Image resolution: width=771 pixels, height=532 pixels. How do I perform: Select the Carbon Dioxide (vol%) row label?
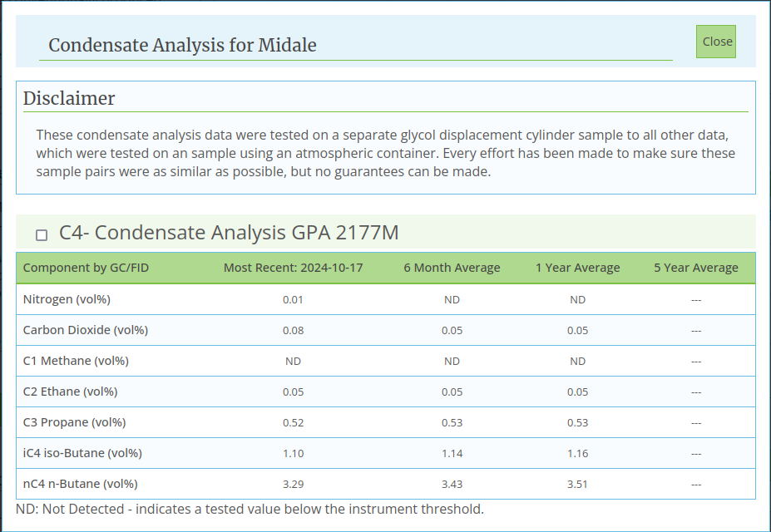coord(86,330)
